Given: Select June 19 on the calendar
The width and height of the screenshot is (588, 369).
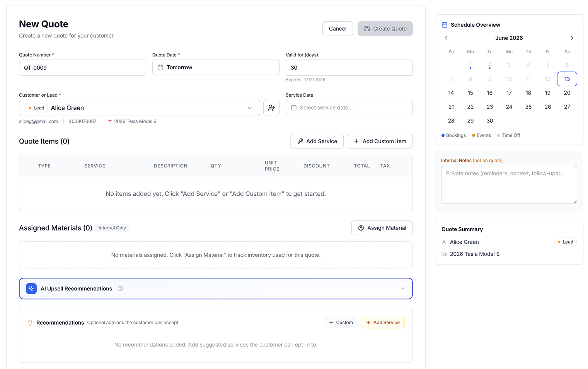Looking at the screenshot, I should coord(548,93).
